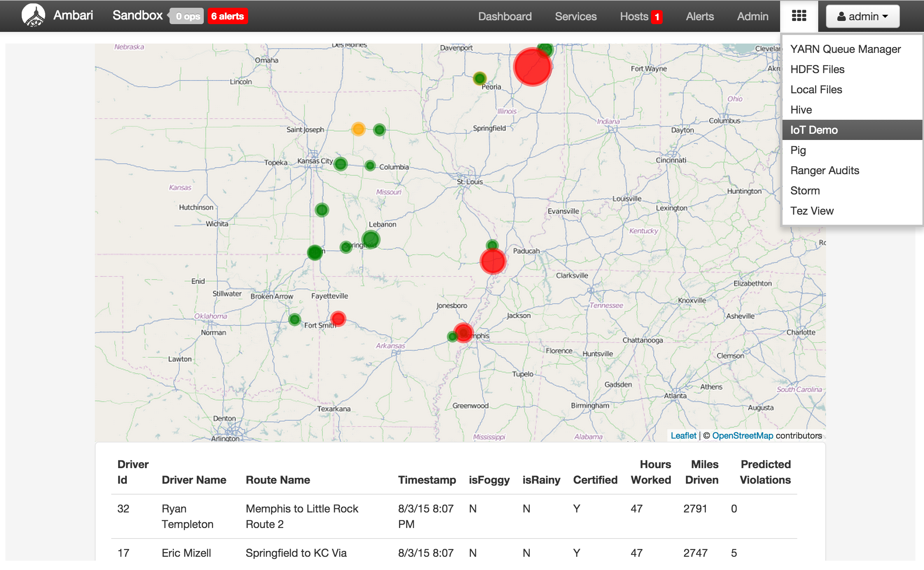Click the Hosts alert count badge
The height and width of the screenshot is (570, 924).
[657, 17]
